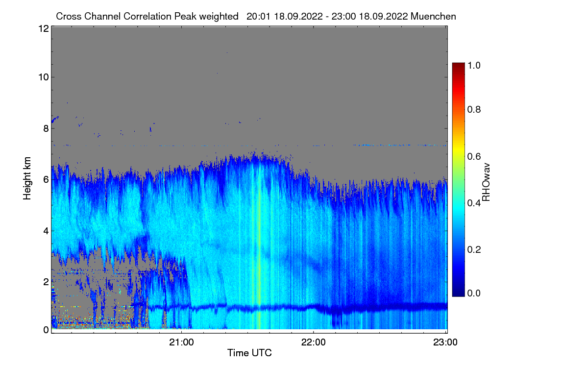The width and height of the screenshot is (588, 392).
Task: Click the '2' height tick label
Action: tap(46, 281)
